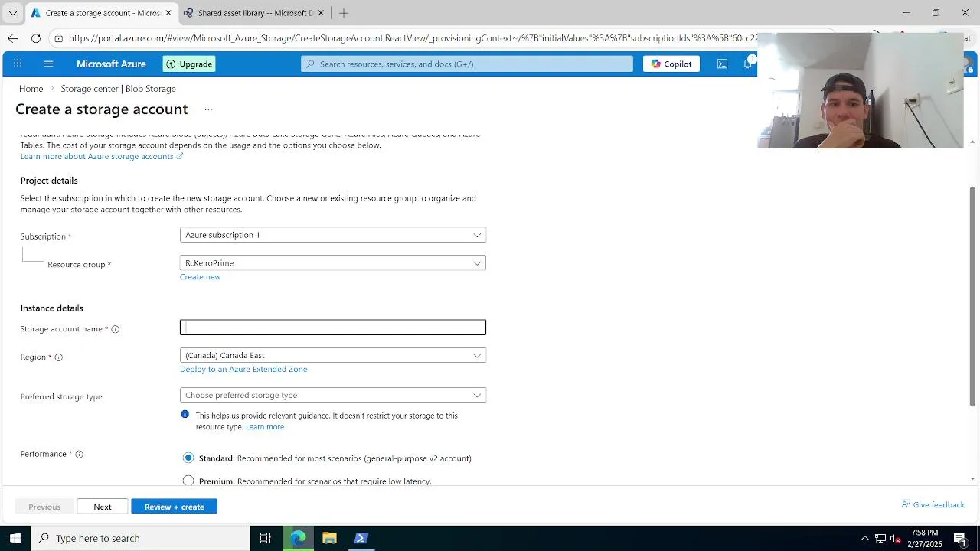Focus the Azure search resources box
The width and height of the screenshot is (980, 551).
click(x=467, y=64)
